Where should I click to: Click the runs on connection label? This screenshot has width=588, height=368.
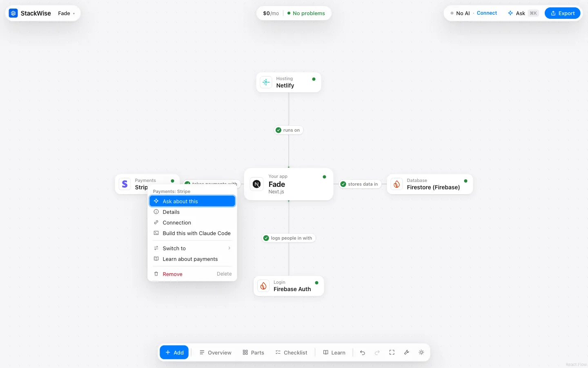[289, 130]
